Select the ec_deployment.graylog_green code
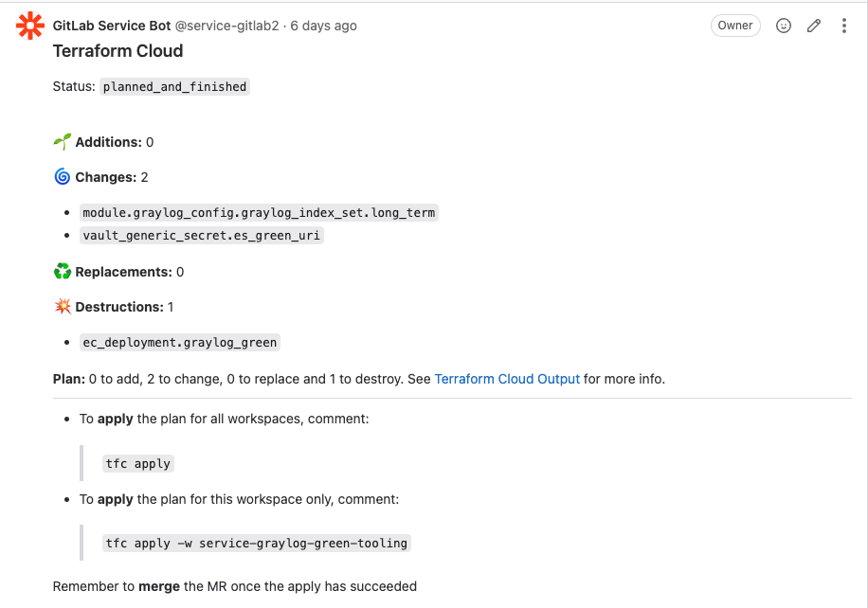 tap(179, 343)
